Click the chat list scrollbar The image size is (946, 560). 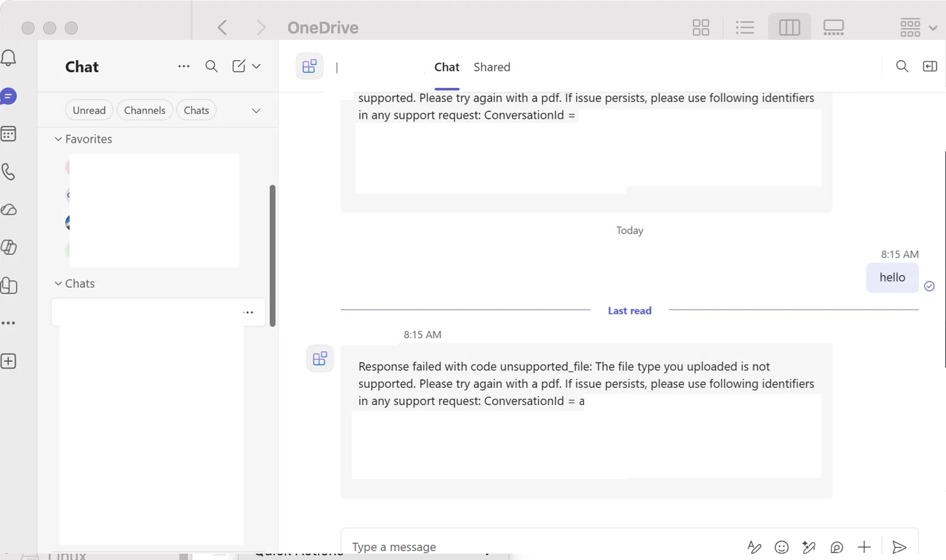click(x=273, y=256)
